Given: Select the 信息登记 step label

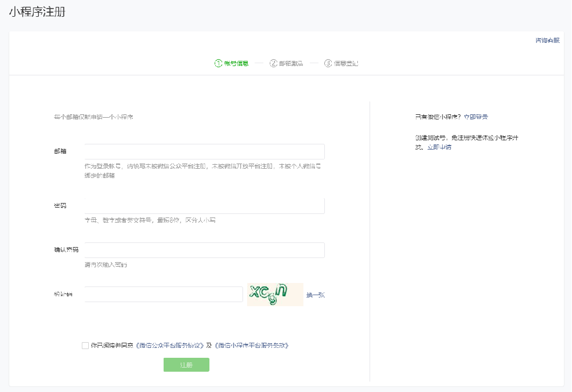Looking at the screenshot, I should click(346, 63).
